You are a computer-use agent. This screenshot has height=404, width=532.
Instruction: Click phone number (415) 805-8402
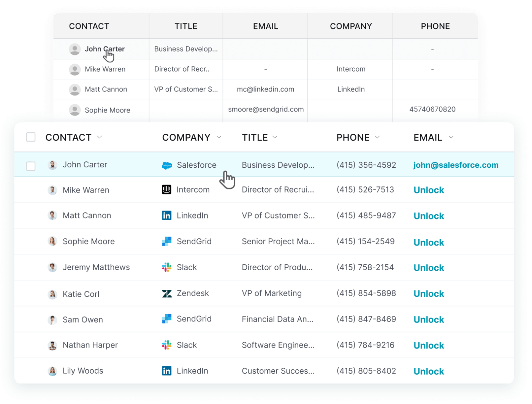pos(366,371)
